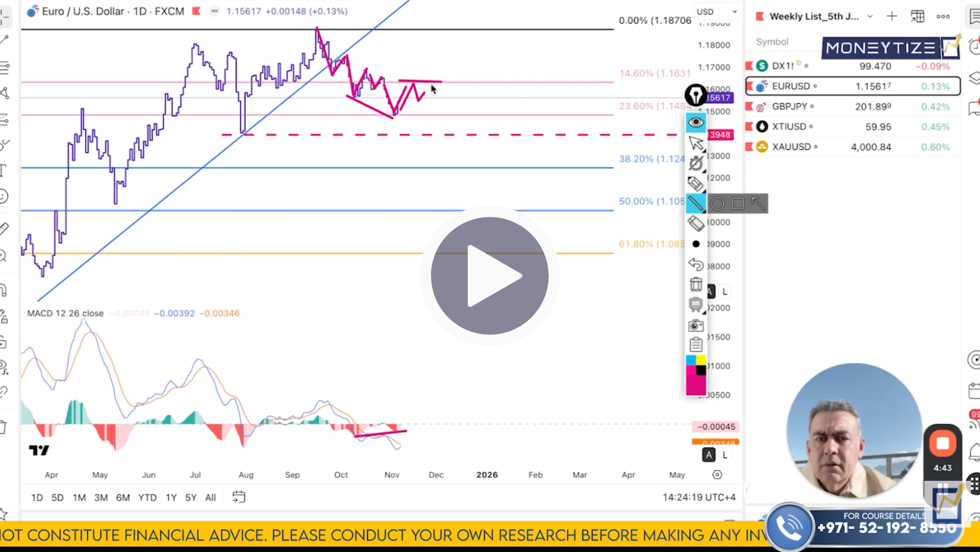Open the watchlist three-dot options menu

943,16
